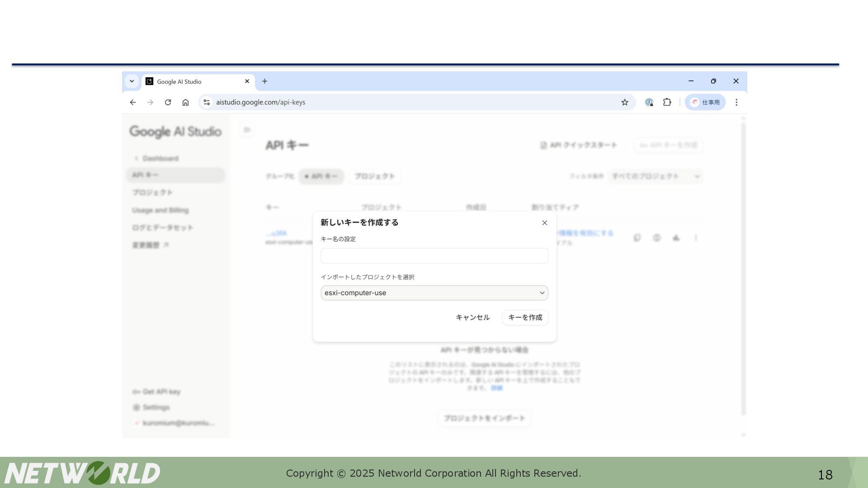Open the Chrome three-dot menu
The image size is (868, 488).
(736, 103)
